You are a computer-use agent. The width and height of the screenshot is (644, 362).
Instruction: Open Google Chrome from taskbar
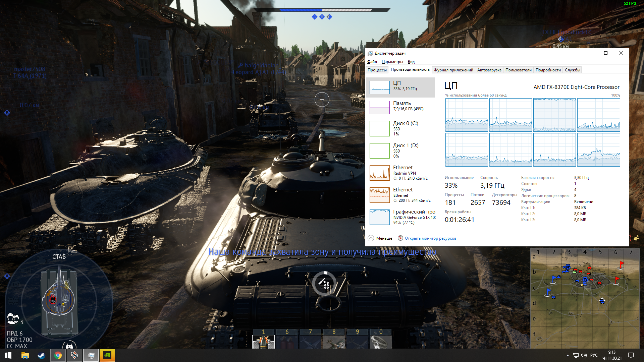click(58, 355)
